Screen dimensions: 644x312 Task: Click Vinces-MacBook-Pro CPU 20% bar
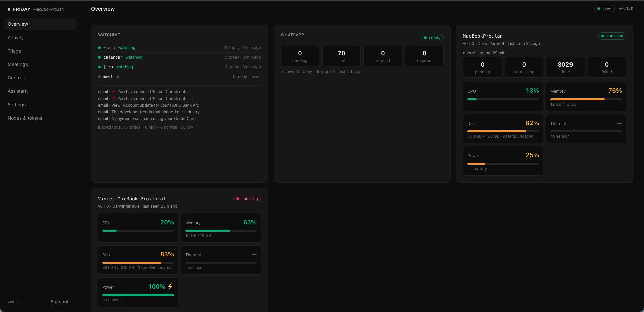click(x=138, y=231)
